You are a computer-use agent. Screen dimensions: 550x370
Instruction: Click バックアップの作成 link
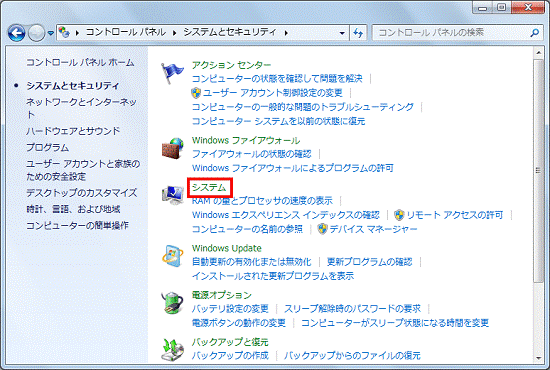tap(230, 356)
